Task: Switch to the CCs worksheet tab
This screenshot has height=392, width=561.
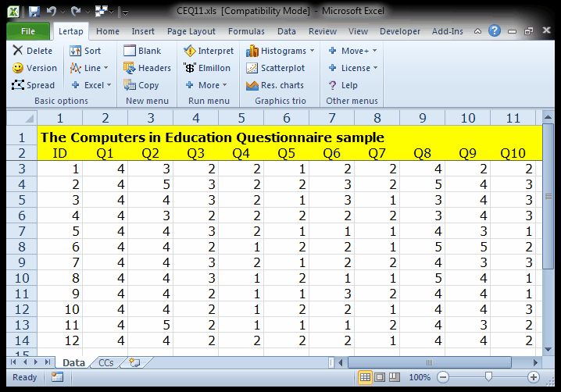Action: tap(105, 362)
